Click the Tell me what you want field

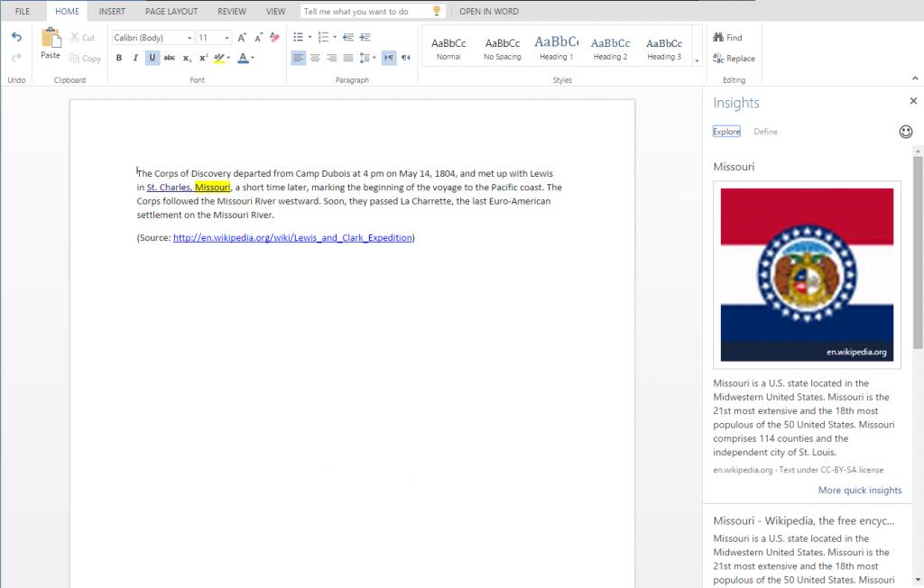pos(365,12)
